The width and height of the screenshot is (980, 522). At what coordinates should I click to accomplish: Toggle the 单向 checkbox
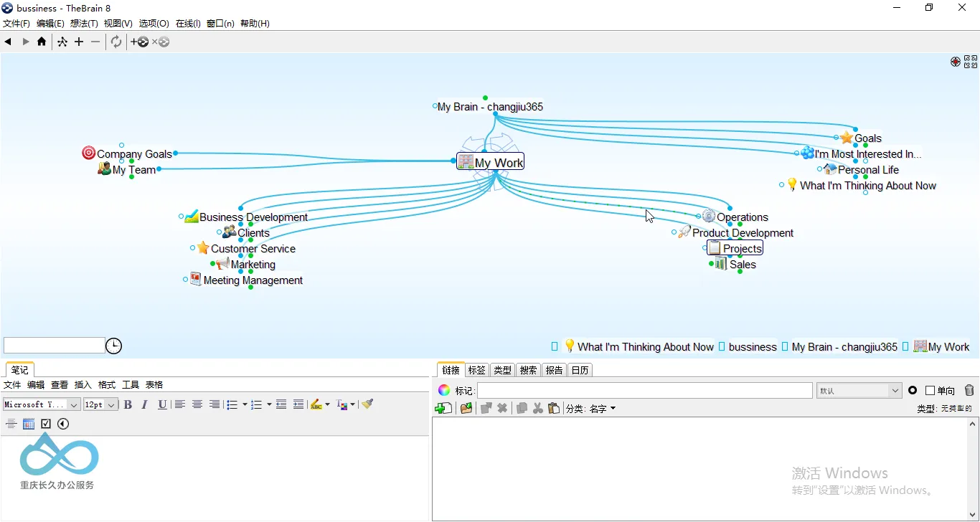click(930, 391)
